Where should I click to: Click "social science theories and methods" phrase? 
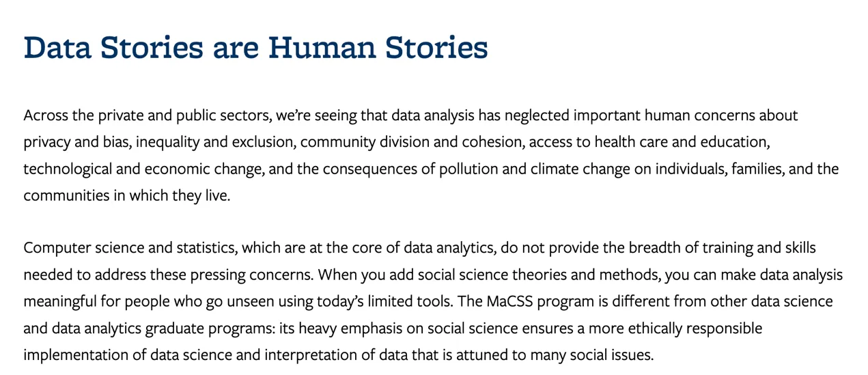489,275
